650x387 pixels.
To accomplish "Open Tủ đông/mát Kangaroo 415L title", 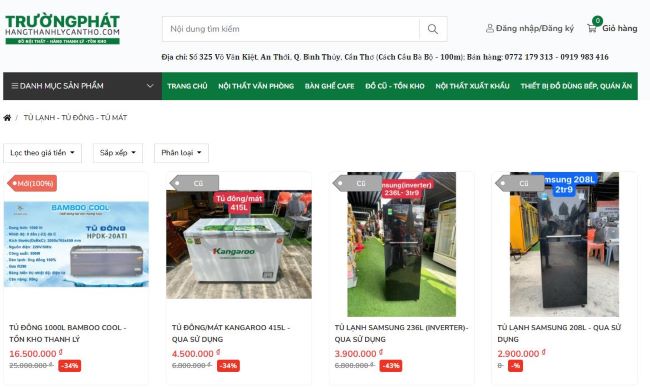I will (231, 333).
